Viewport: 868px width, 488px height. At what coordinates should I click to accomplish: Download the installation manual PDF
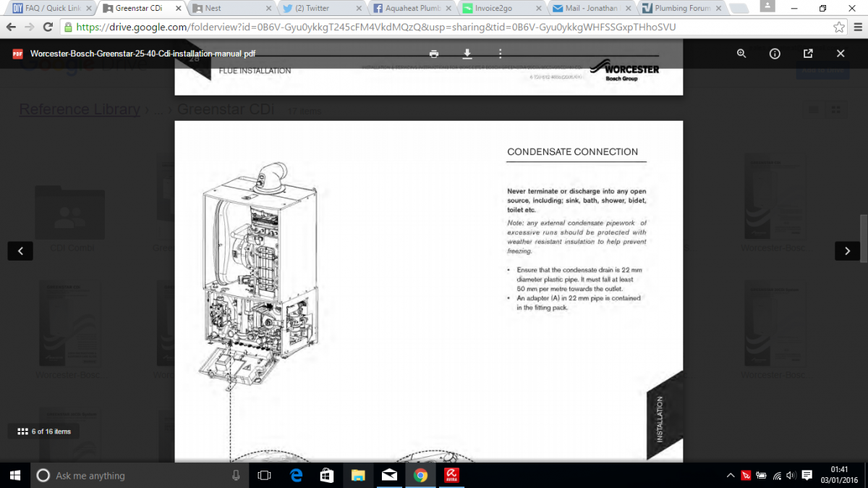point(467,54)
